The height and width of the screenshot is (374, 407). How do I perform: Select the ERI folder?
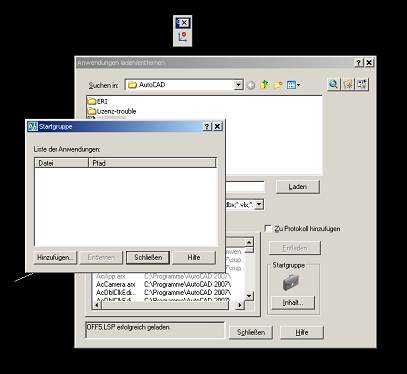coord(97,101)
